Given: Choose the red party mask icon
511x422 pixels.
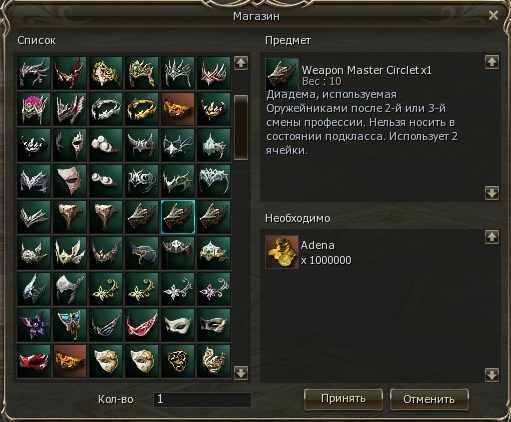Looking at the screenshot, I should coord(34,361).
